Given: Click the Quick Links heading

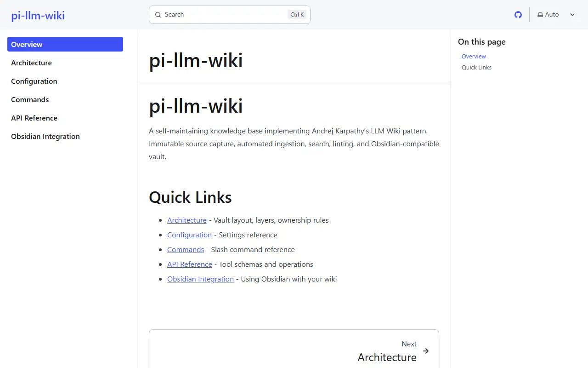Looking at the screenshot, I should [x=190, y=197].
